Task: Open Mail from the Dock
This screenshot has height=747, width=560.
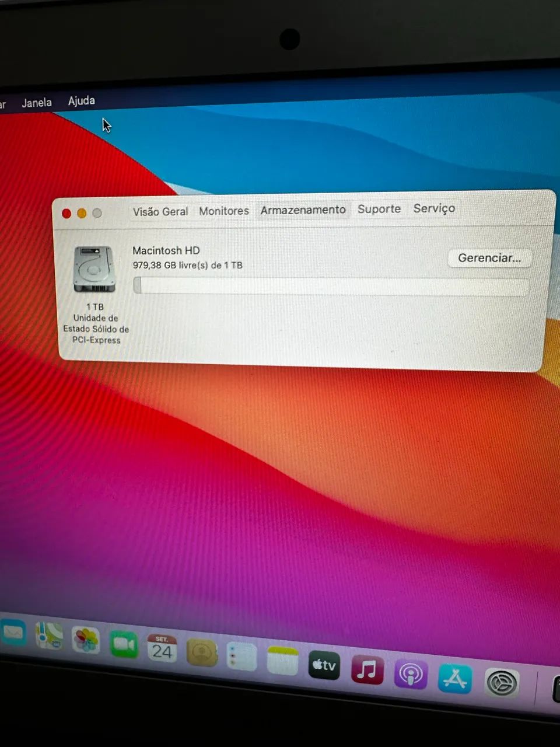Action: tap(13, 633)
